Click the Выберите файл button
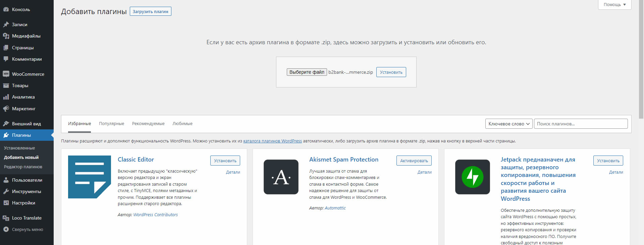644x245 pixels. 307,72
